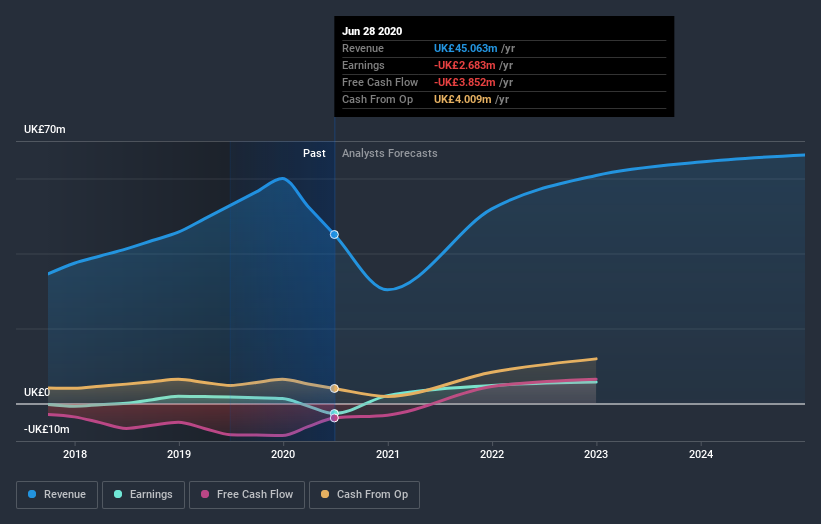Click the Revenue row label in tooltip

[x=363, y=48]
